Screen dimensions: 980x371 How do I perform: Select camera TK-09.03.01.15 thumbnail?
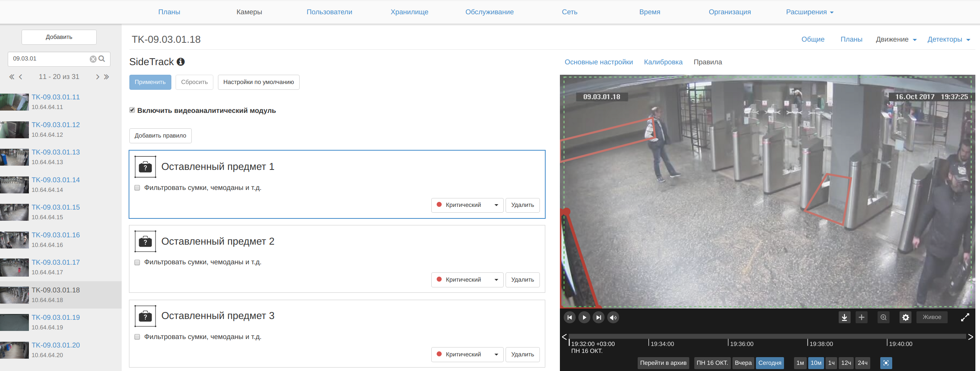pos(14,212)
